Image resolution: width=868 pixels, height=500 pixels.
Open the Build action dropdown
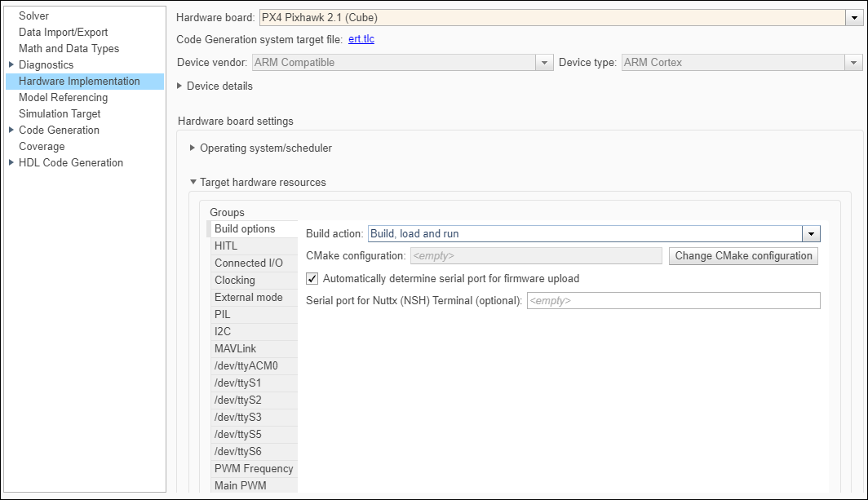[810, 234]
